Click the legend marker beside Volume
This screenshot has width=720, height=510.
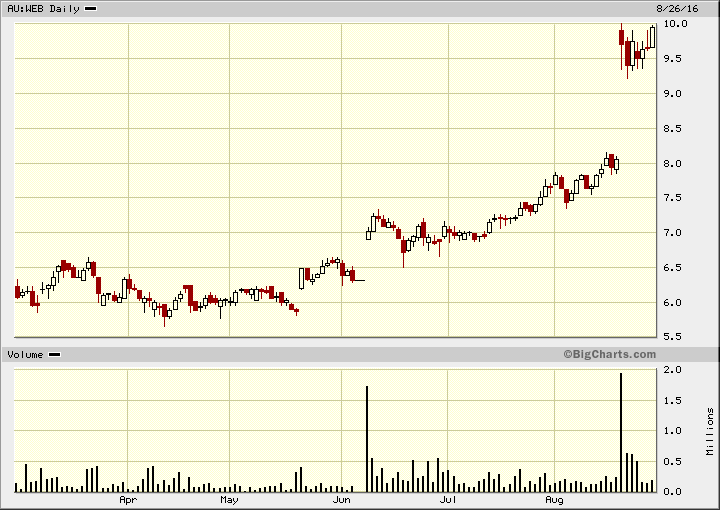pos(55,354)
